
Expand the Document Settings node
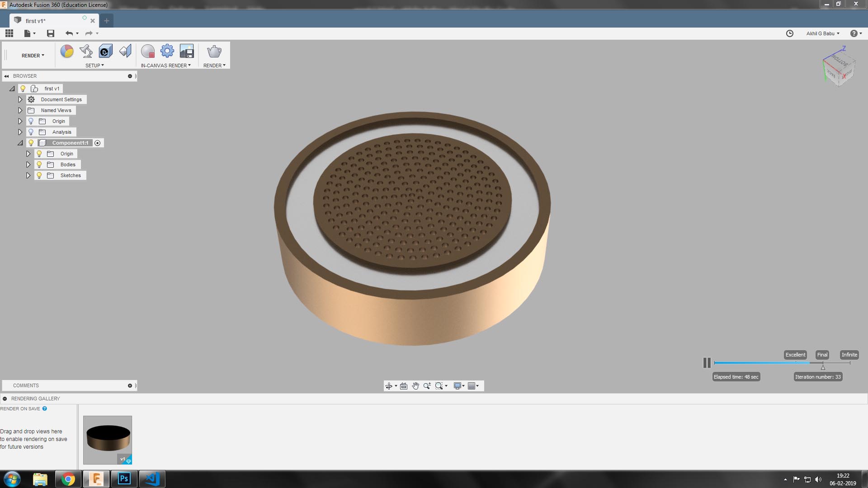pyautogui.click(x=20, y=99)
